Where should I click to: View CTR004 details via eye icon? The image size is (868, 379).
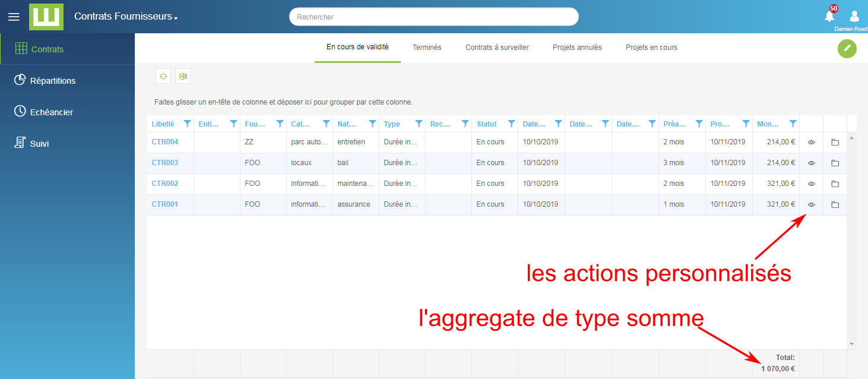click(x=812, y=143)
